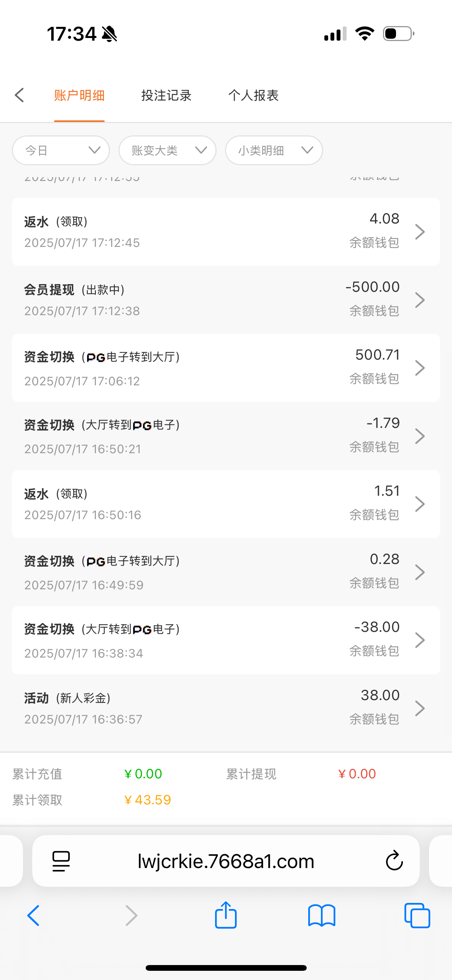This screenshot has width=452, height=980.
Task: Open the page format menu icon
Action: [61, 861]
